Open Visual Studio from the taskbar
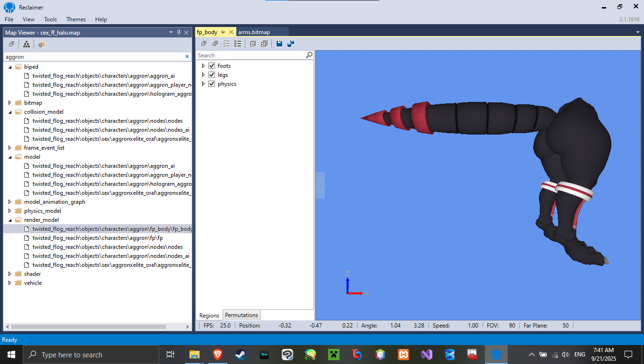This screenshot has height=364, width=644. [427, 355]
